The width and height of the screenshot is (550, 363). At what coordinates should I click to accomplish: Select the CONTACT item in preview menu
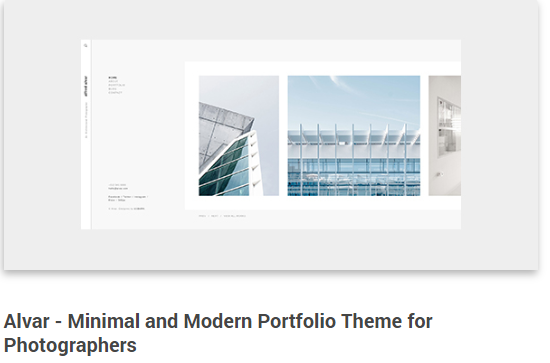[x=115, y=93]
